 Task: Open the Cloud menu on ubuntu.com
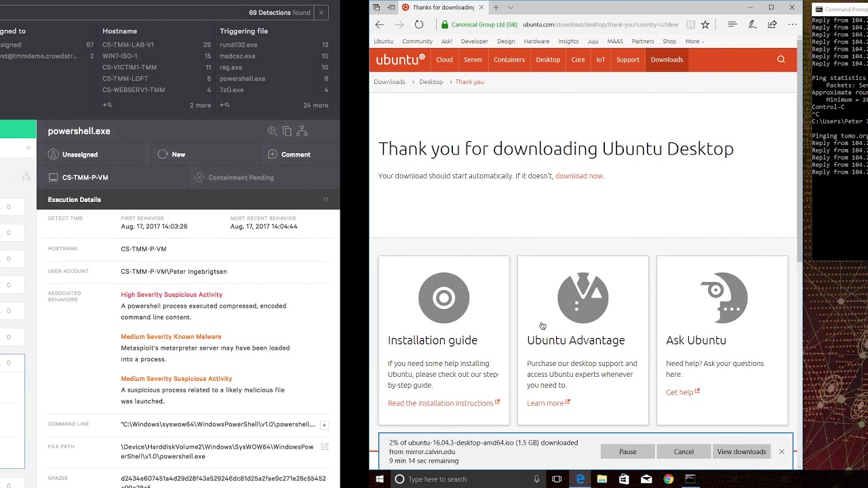coord(445,60)
